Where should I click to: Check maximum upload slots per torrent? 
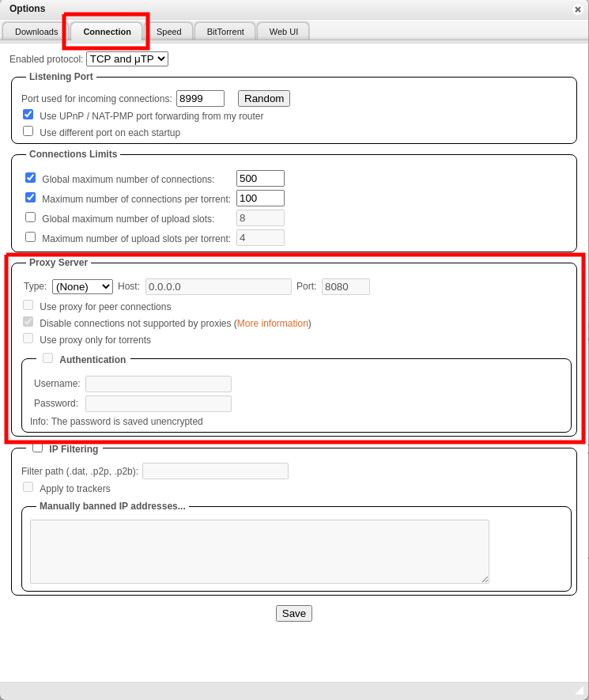(30, 237)
